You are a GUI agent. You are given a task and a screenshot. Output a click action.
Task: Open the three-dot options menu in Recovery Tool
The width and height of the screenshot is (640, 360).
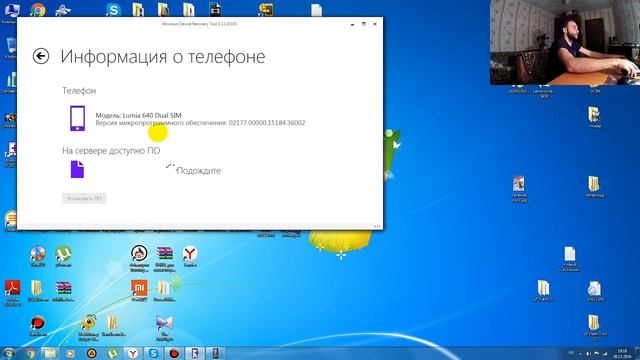tap(377, 226)
